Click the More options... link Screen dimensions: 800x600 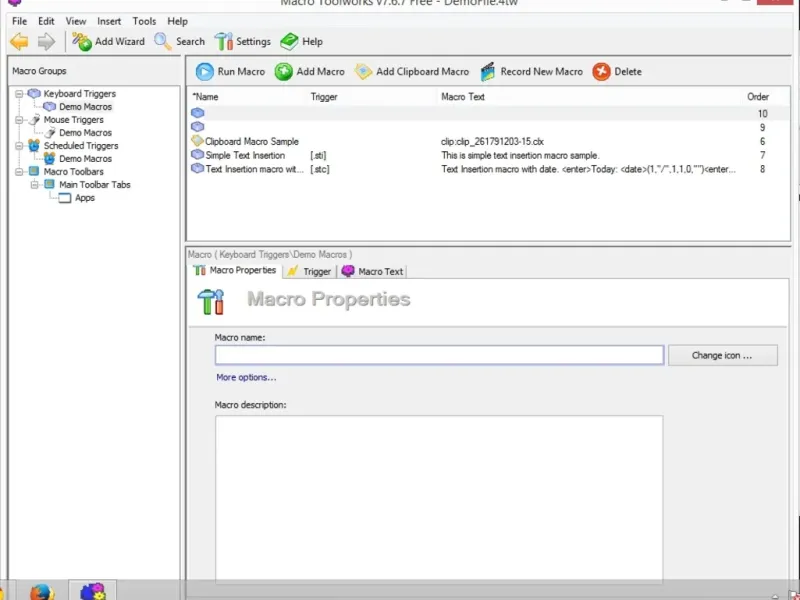[x=246, y=377]
